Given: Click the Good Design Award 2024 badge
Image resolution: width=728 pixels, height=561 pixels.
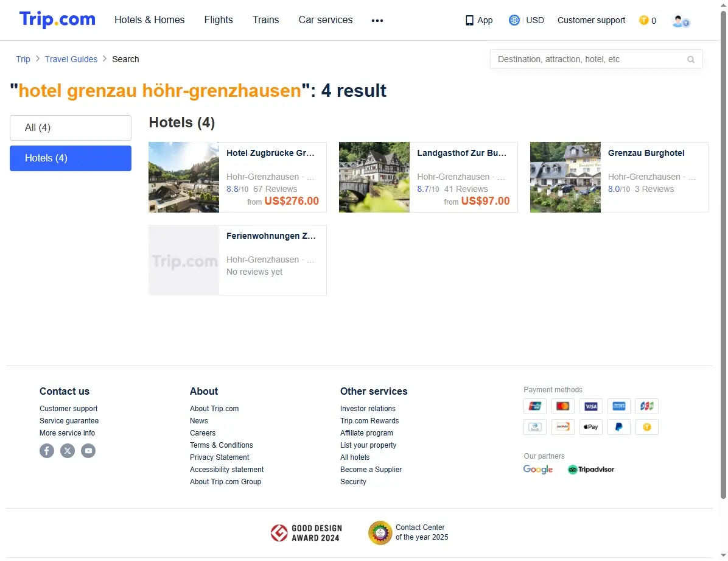Looking at the screenshot, I should [x=306, y=533].
